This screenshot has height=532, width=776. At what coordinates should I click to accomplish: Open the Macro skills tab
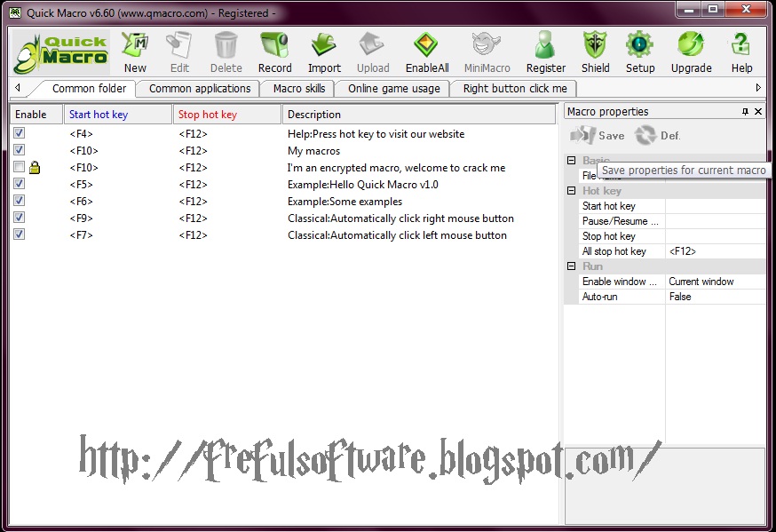pos(295,88)
